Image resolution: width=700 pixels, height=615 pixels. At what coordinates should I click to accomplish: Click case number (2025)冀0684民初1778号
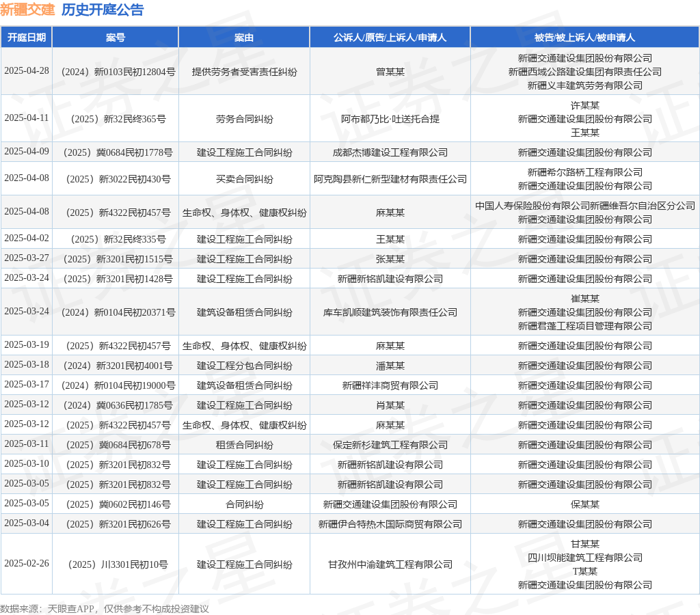(x=118, y=152)
